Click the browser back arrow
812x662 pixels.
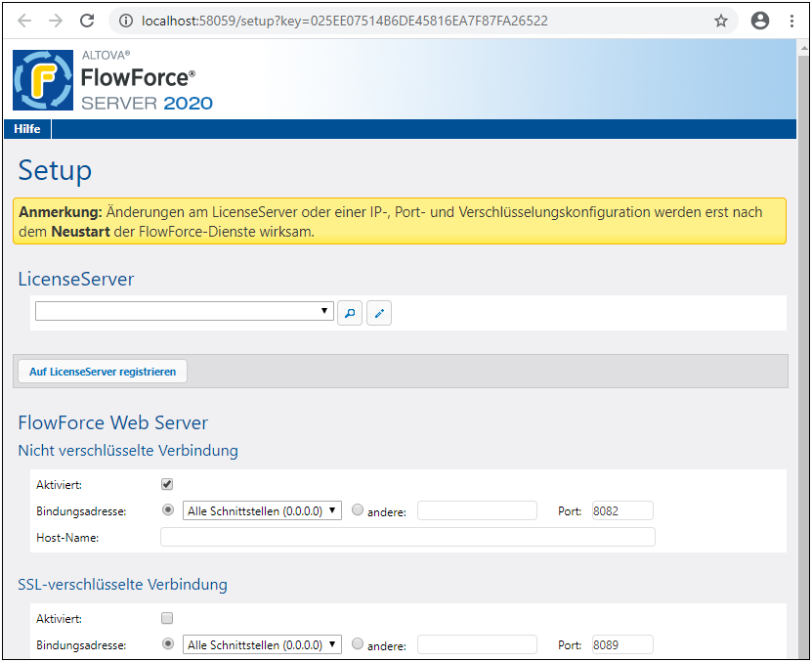(24, 21)
